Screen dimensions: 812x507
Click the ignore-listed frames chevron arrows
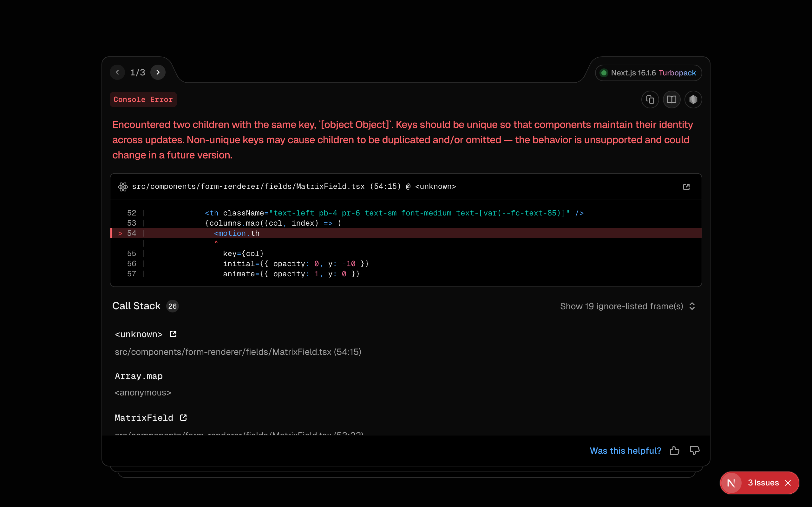(x=692, y=306)
